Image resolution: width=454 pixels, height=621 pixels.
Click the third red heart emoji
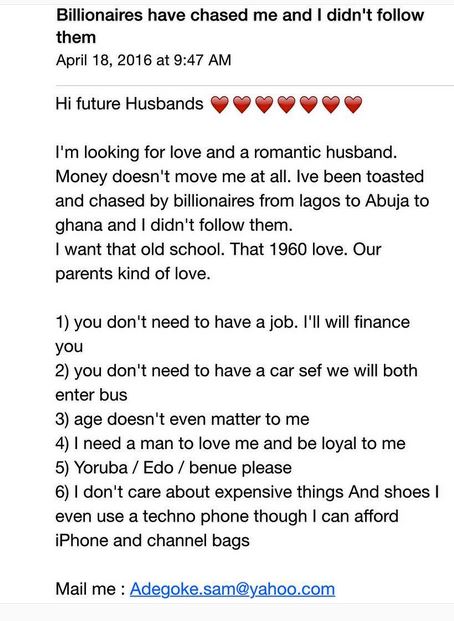[x=264, y=105]
